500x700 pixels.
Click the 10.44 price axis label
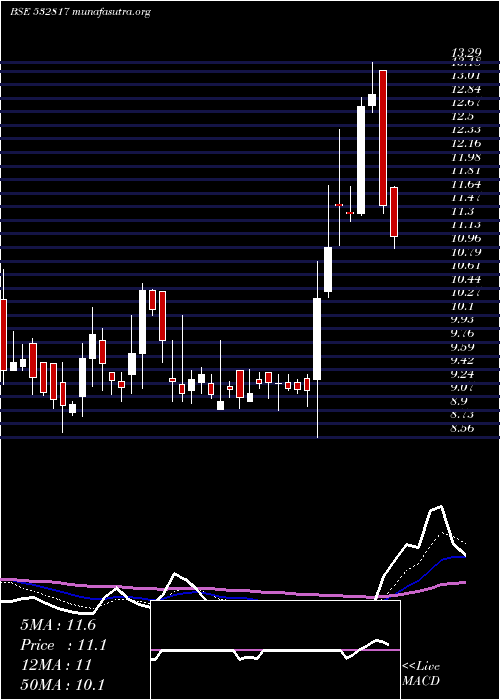467,279
